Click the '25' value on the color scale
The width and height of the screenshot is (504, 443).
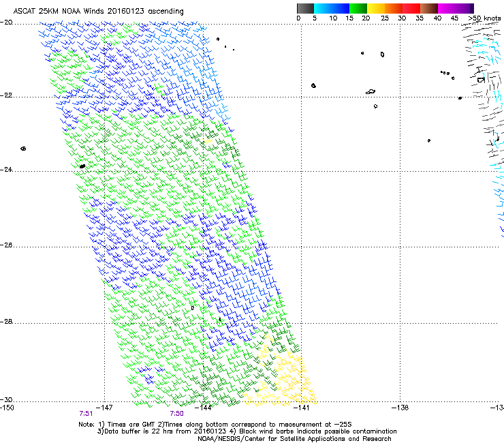[384, 18]
